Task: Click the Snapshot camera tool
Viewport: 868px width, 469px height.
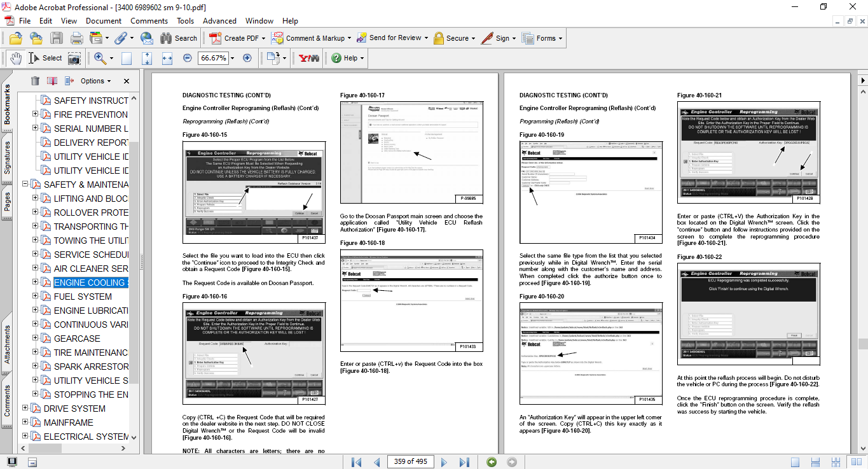Action: (74, 58)
